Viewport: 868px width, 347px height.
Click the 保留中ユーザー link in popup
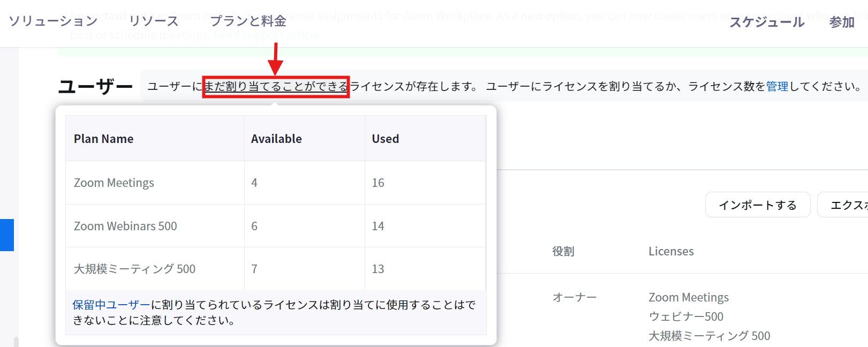pyautogui.click(x=111, y=305)
